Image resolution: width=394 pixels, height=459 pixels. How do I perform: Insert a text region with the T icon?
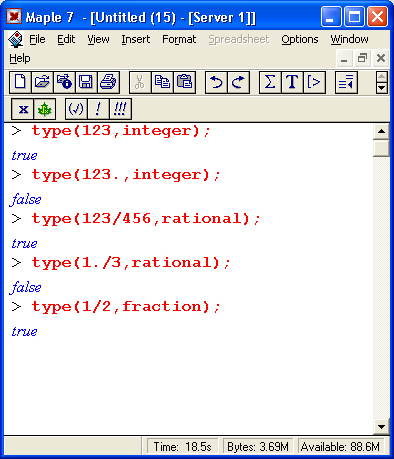click(292, 82)
